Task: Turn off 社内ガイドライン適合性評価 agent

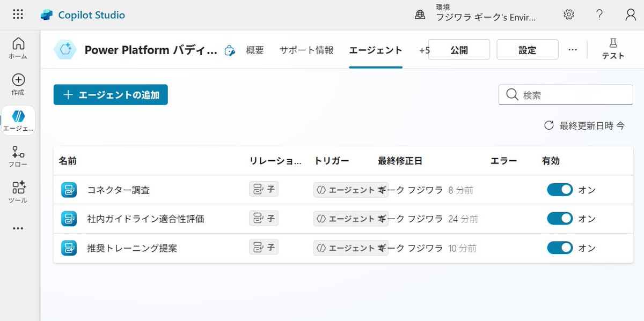Action: tap(560, 218)
